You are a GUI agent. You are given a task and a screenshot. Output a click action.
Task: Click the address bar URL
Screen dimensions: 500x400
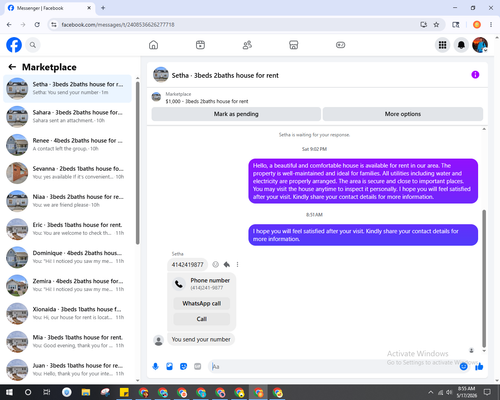[118, 25]
